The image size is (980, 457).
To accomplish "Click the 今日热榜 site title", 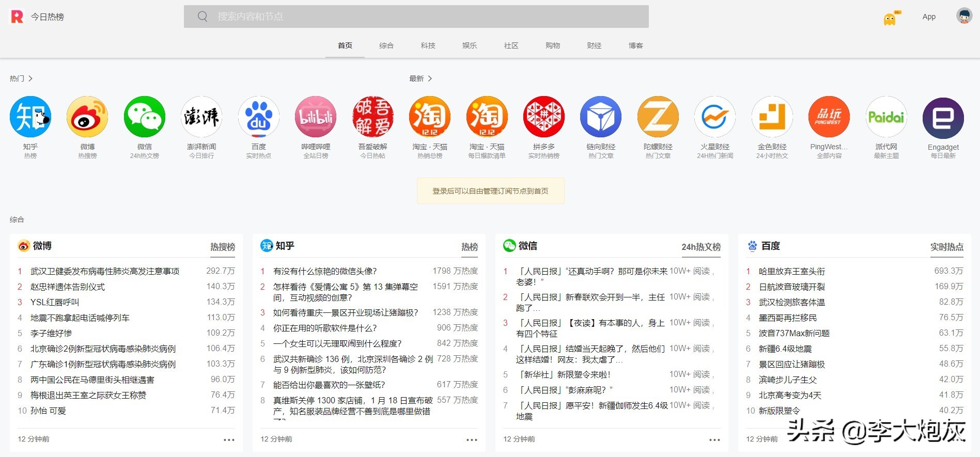I will click(48, 17).
